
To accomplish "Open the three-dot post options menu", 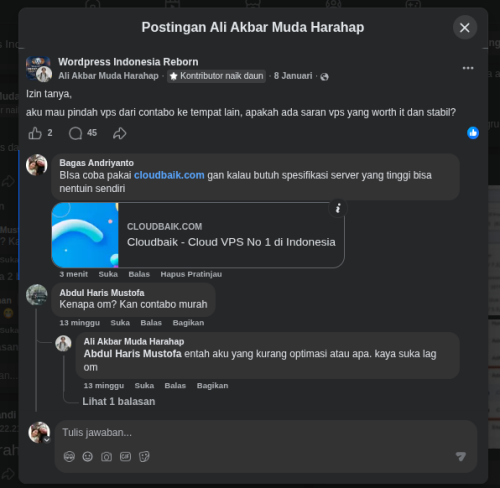I will click(468, 68).
